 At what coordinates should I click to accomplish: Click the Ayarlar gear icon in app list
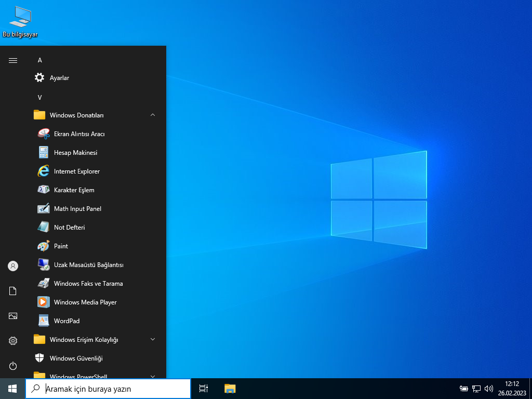click(39, 77)
